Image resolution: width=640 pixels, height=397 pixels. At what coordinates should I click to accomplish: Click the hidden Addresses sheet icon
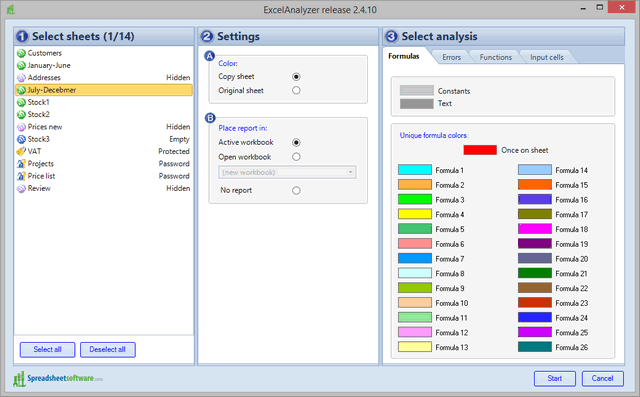[x=21, y=78]
